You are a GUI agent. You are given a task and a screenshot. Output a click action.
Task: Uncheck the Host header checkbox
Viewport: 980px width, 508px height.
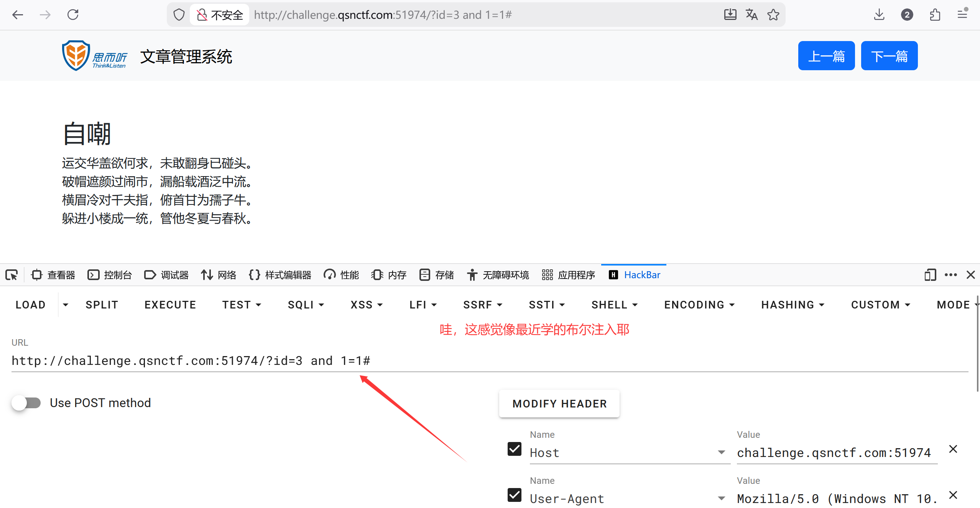click(514, 449)
